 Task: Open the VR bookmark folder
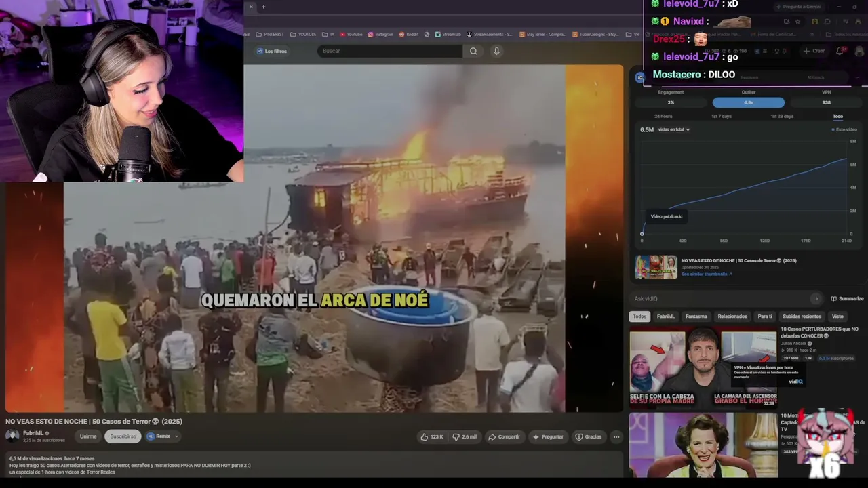pos(632,34)
